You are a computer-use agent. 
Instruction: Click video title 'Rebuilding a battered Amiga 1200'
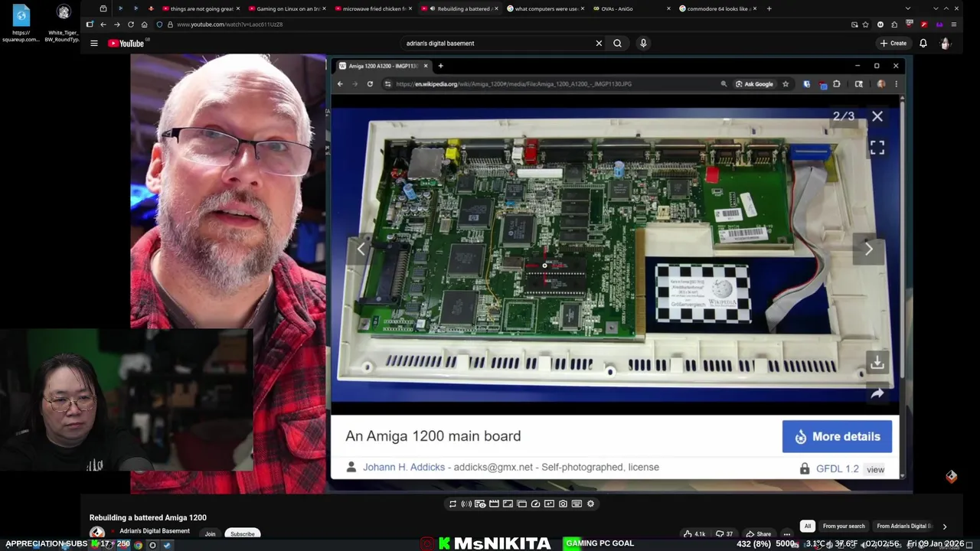(x=148, y=517)
